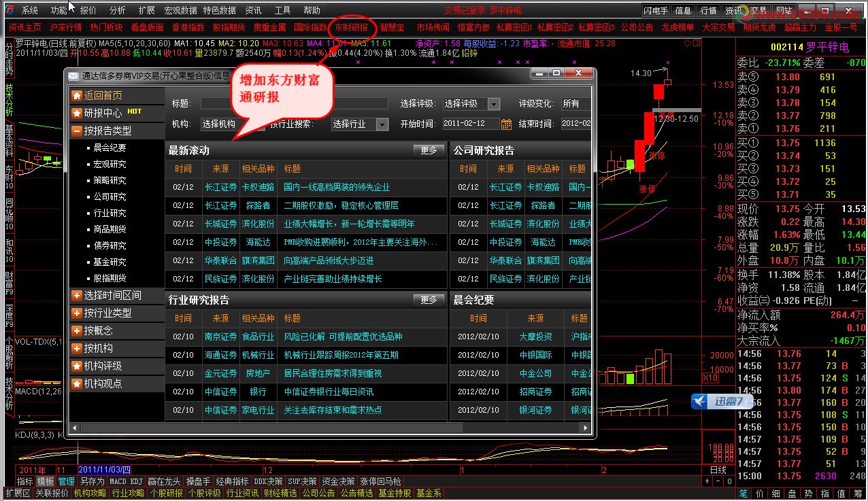The image size is (868, 501).
Task: Switch to 赢在龙头 indicator tab
Action: tap(165, 481)
